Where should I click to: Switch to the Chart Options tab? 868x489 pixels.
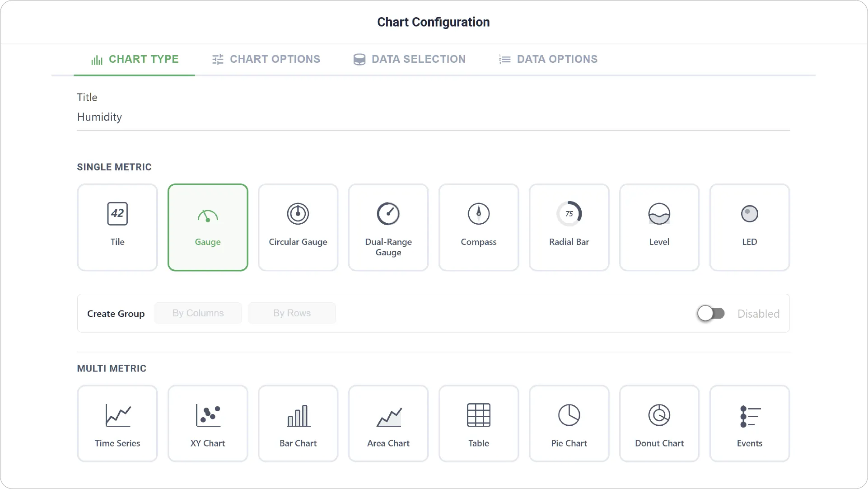[x=266, y=59]
